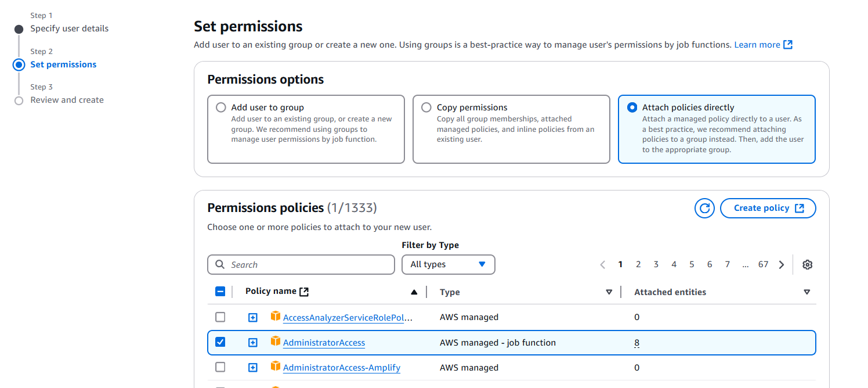Sort the Type column using its arrow
This screenshot has width=868, height=388.
(609, 292)
